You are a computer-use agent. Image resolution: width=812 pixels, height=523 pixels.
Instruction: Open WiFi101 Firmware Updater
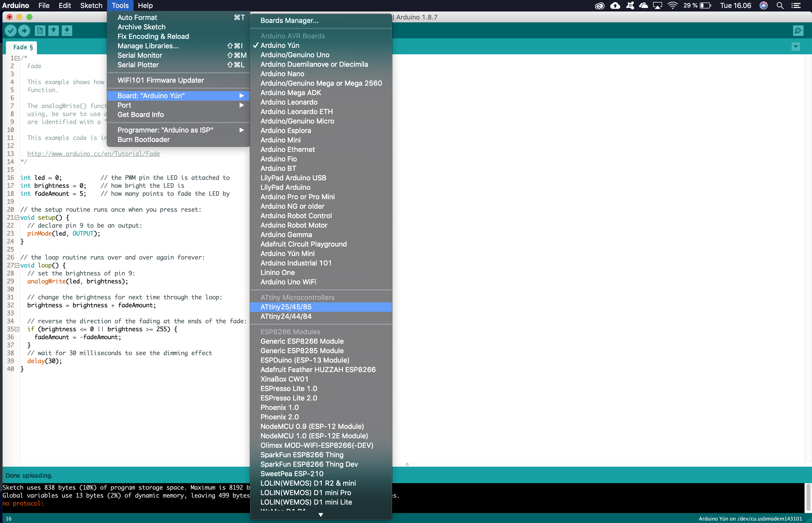tap(178, 80)
